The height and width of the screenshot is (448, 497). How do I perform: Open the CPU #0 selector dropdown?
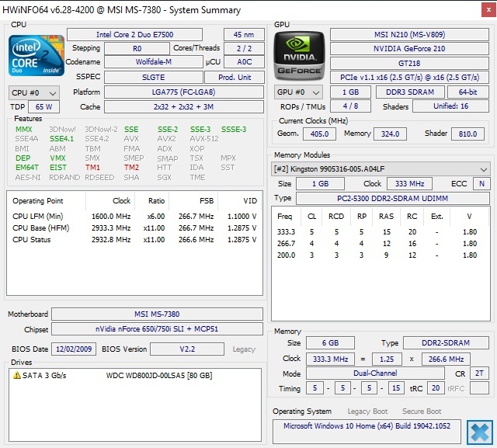(x=34, y=92)
